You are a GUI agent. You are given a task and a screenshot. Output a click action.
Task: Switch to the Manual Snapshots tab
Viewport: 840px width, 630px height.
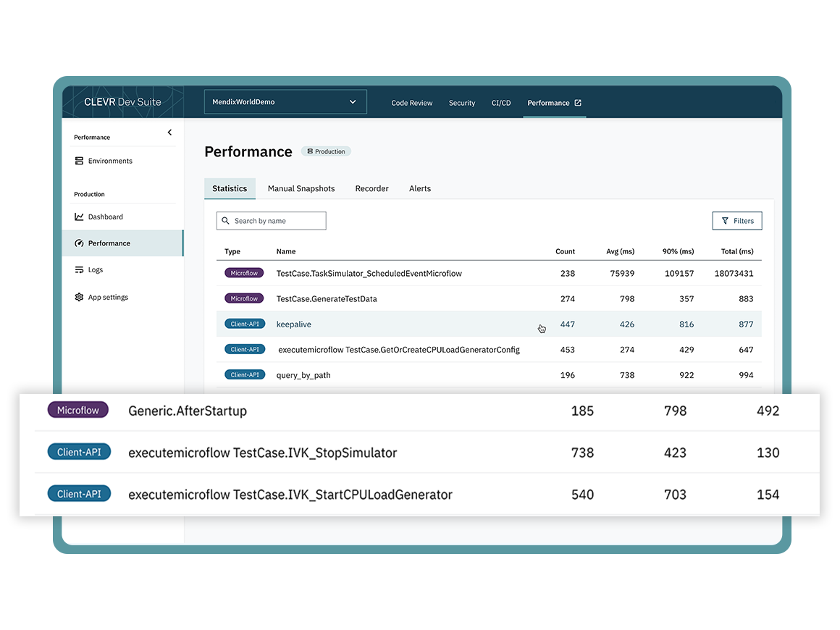301,188
